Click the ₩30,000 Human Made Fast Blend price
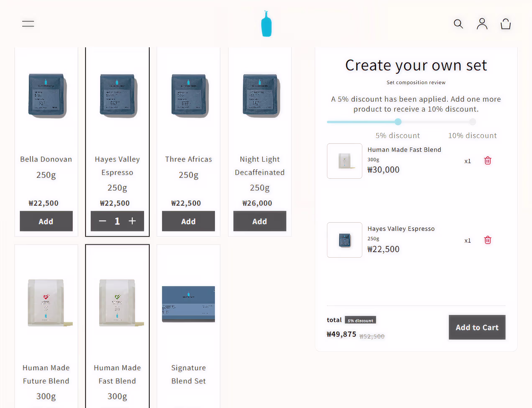 (383, 170)
